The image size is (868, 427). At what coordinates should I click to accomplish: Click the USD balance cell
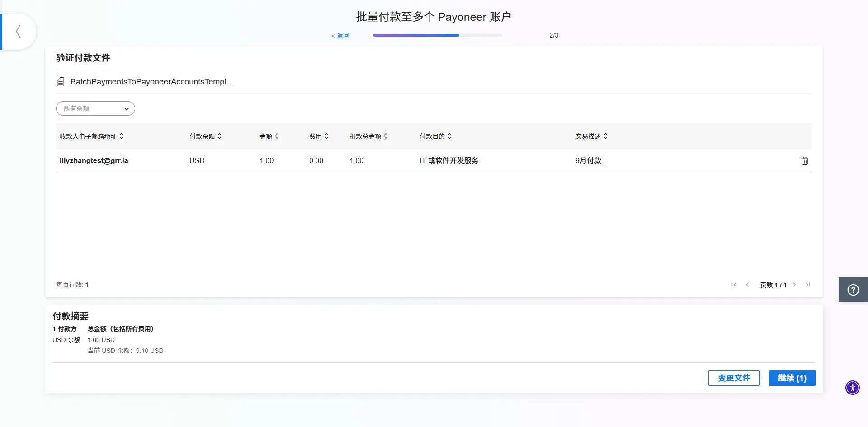tap(197, 160)
